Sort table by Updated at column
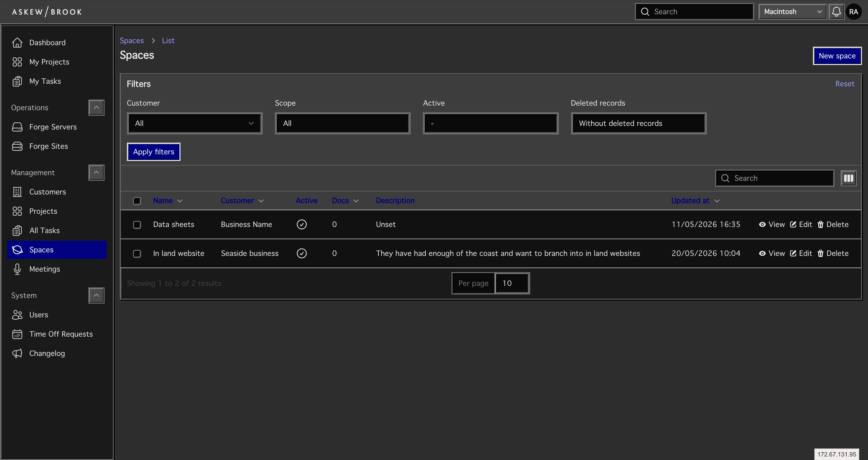The image size is (868, 460). tap(695, 201)
